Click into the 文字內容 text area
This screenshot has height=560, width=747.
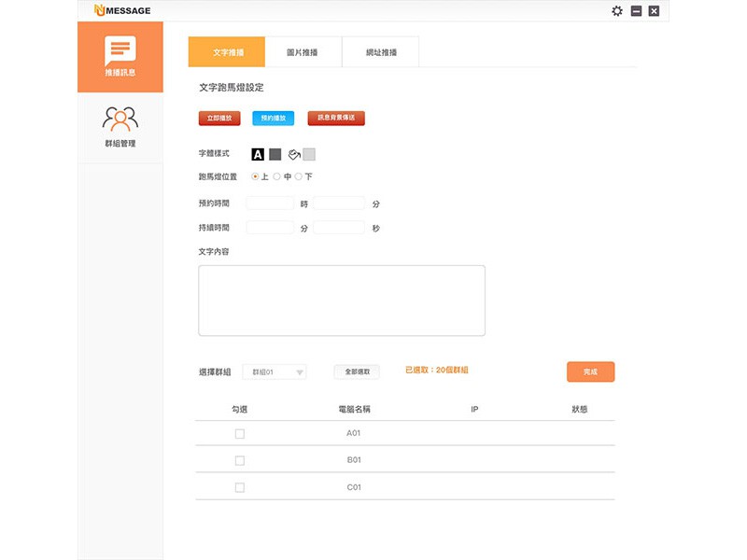[x=341, y=300]
